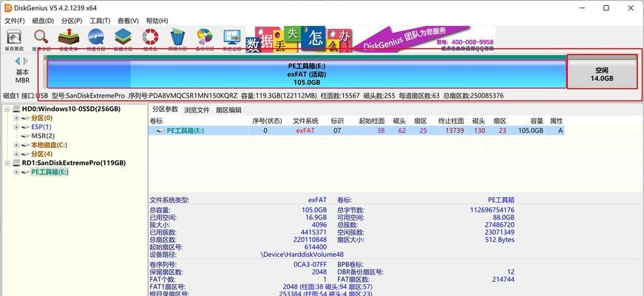Open the 磁盘(D) menu
644x296 pixels.
click(43, 21)
